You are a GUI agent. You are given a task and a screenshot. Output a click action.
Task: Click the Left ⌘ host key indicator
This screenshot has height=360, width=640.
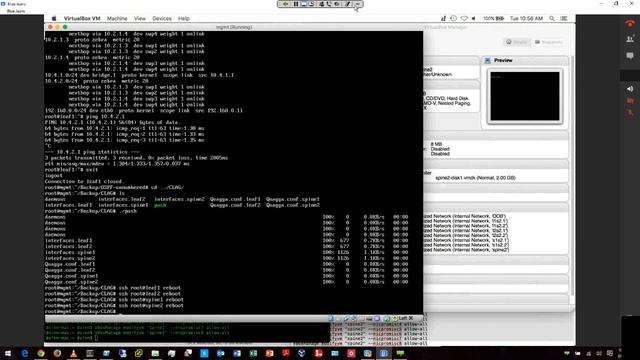406,318
